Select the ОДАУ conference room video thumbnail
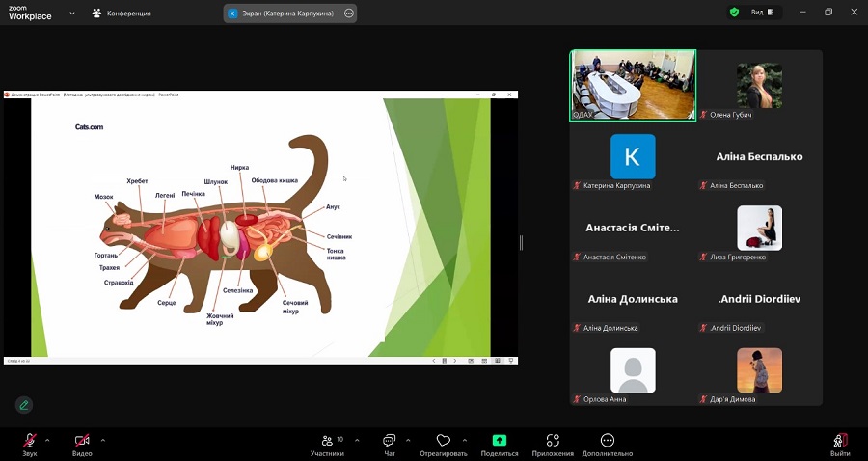 [x=633, y=85]
